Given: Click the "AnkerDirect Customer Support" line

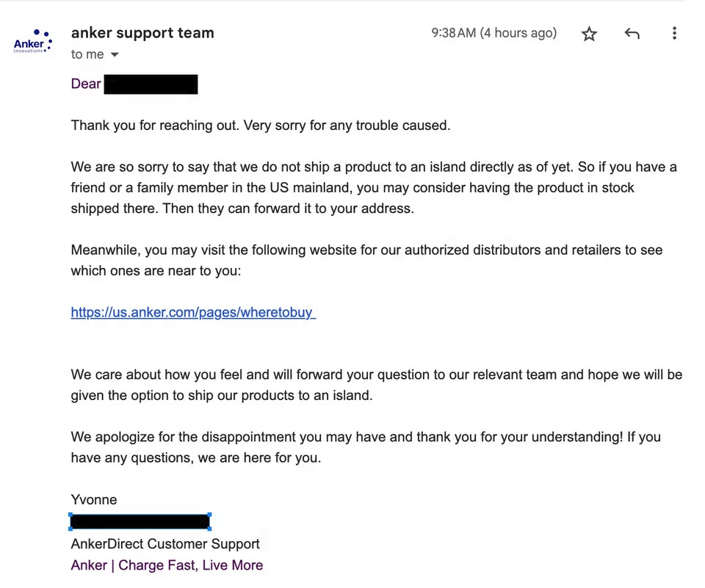Looking at the screenshot, I should [x=165, y=544].
